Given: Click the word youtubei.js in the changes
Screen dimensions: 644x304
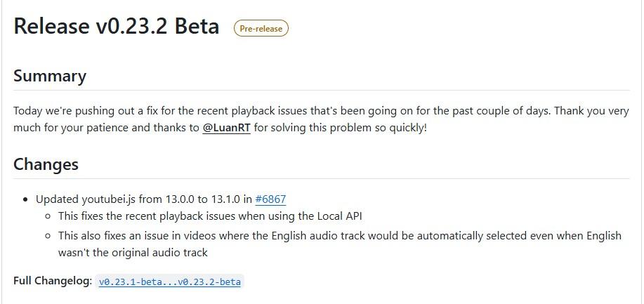Looking at the screenshot, I should click(109, 199).
